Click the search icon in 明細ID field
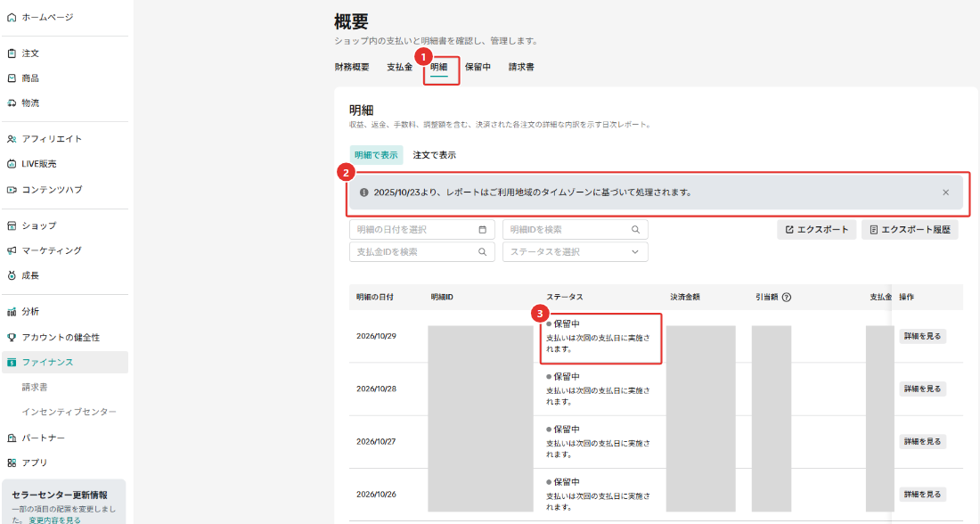The height and width of the screenshot is (524, 980). point(635,230)
